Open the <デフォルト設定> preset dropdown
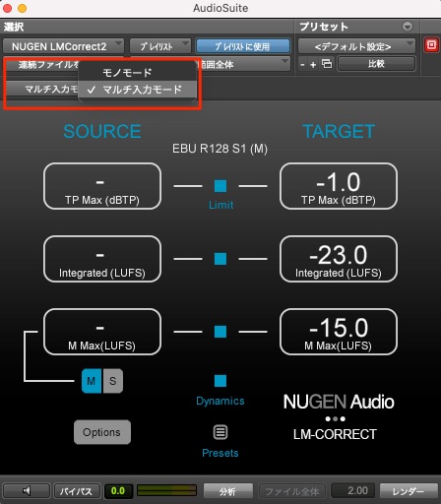The height and width of the screenshot is (504, 441). (x=356, y=46)
